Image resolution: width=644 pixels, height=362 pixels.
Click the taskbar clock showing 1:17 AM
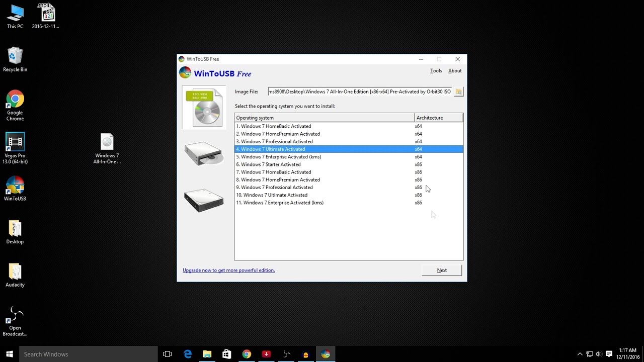tap(627, 354)
